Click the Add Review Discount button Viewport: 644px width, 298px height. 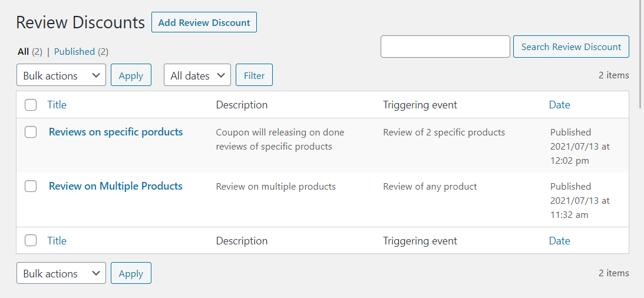click(204, 22)
